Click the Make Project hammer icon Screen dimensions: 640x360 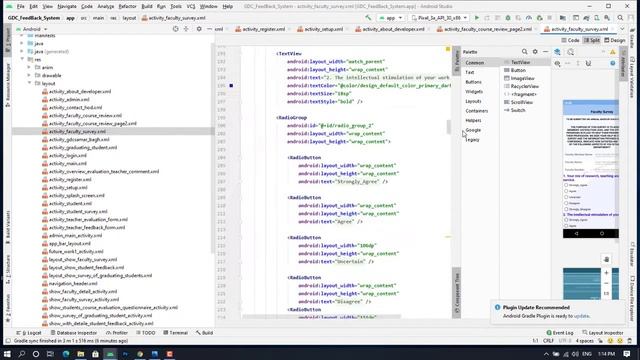(x=368, y=18)
